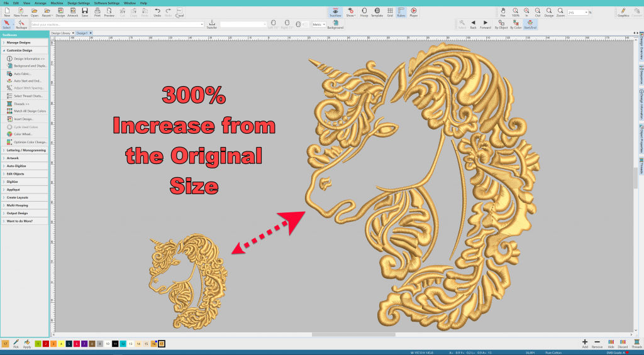This screenshot has width=644, height=355.
Task: Open the Background tool
Action: [336, 25]
